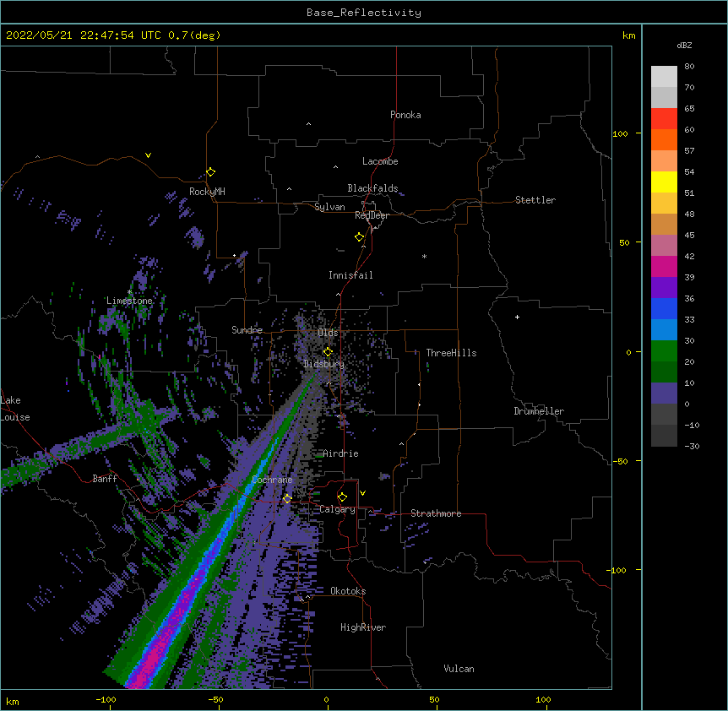Select the Lacombe city label
728x711 pixels.
pos(380,161)
